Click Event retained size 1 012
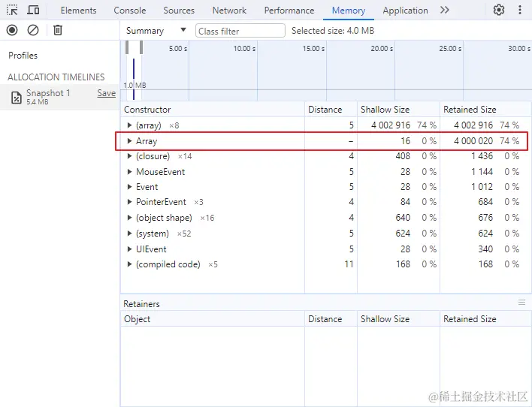 [x=482, y=186]
